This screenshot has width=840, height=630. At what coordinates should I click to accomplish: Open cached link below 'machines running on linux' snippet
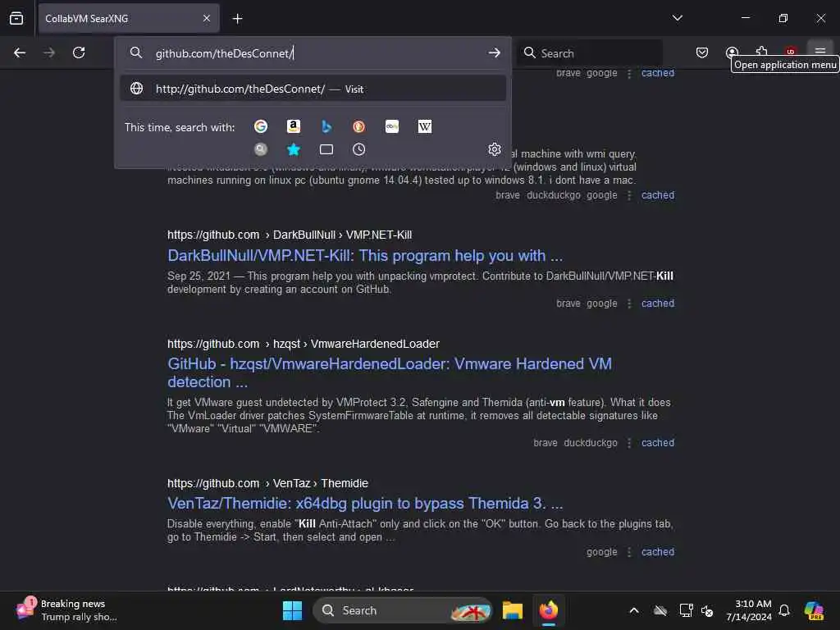pyautogui.click(x=658, y=195)
